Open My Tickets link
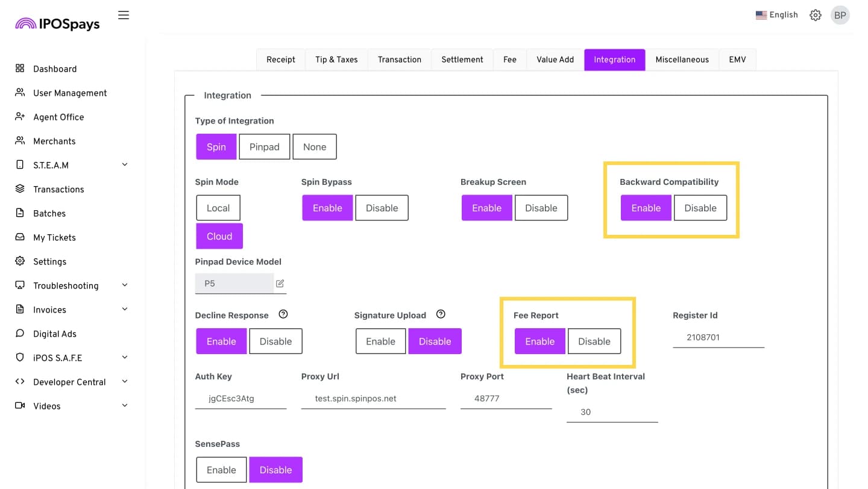The height and width of the screenshot is (489, 868). tap(54, 237)
